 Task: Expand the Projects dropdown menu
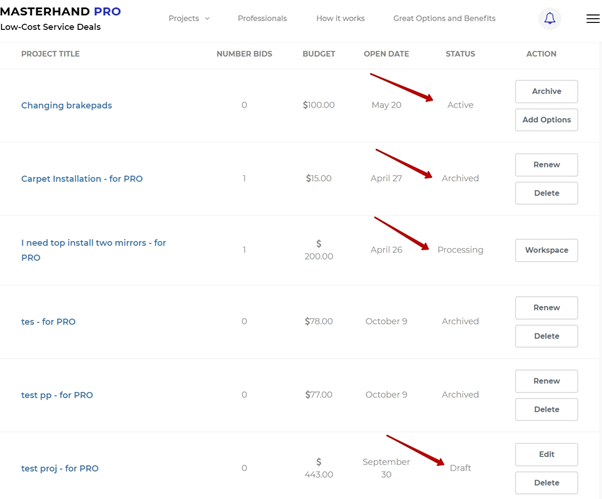coord(189,18)
